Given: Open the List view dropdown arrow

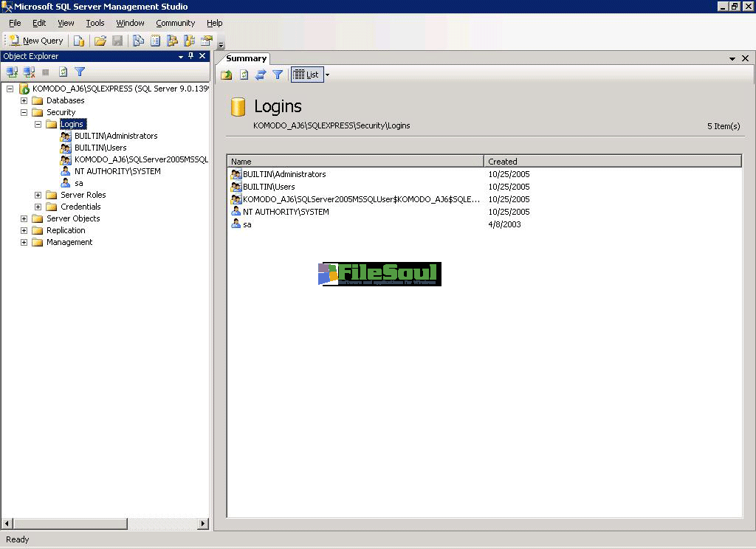Looking at the screenshot, I should point(327,75).
